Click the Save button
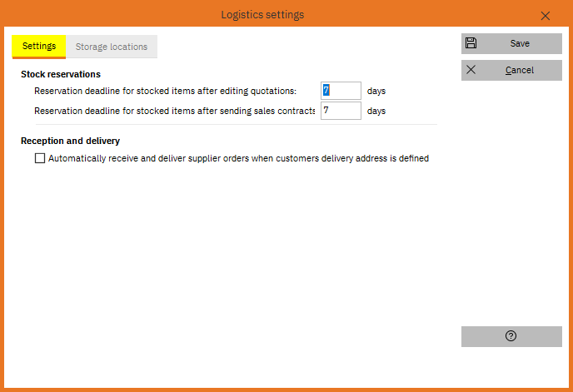The height and width of the screenshot is (392, 573). click(511, 43)
